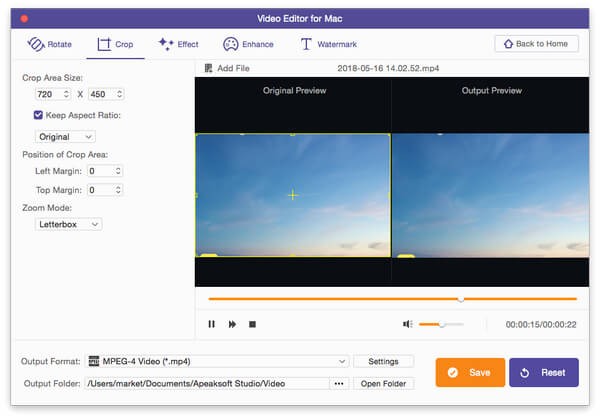Screen dimensions: 600x419
Task: Close the Video Editor window
Action: click(24, 18)
